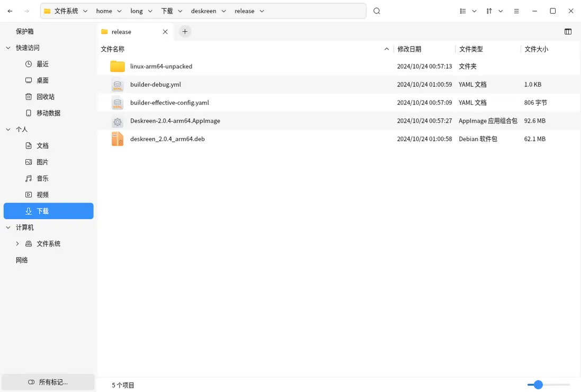Image resolution: width=581 pixels, height=392 pixels.
Task: Click long in the path bar
Action: coord(137,11)
